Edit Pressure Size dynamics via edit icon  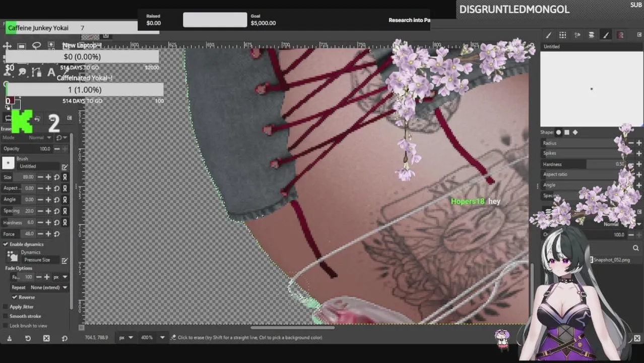pyautogui.click(x=65, y=260)
